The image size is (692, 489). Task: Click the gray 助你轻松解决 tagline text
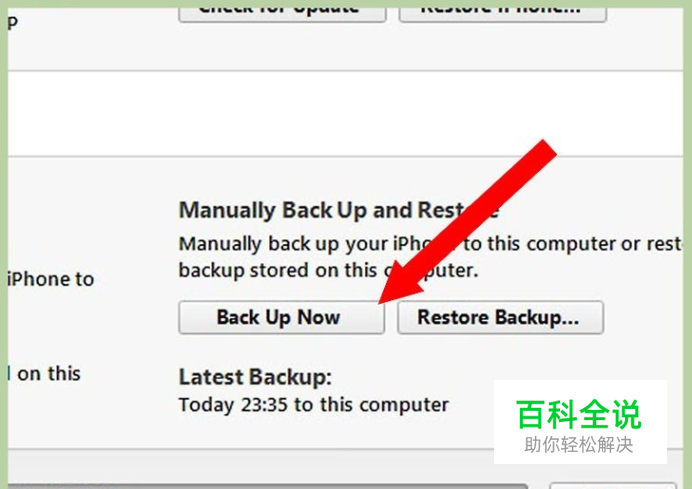point(579,445)
